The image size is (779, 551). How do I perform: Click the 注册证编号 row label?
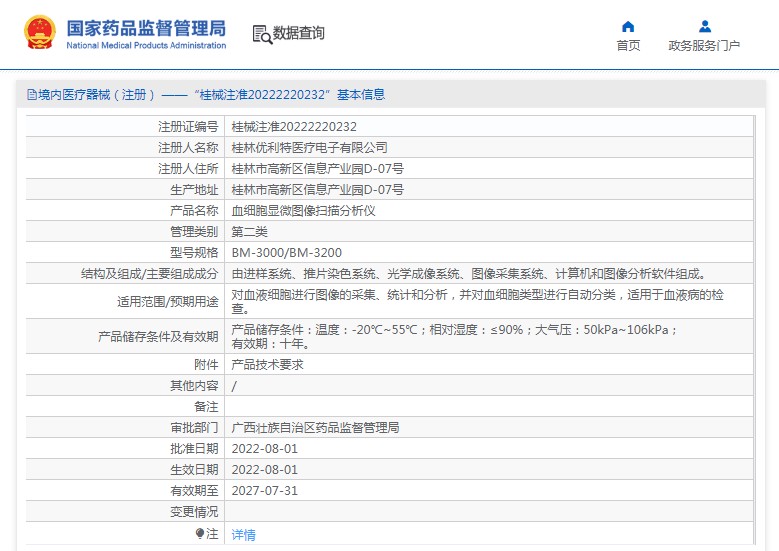coord(188,127)
